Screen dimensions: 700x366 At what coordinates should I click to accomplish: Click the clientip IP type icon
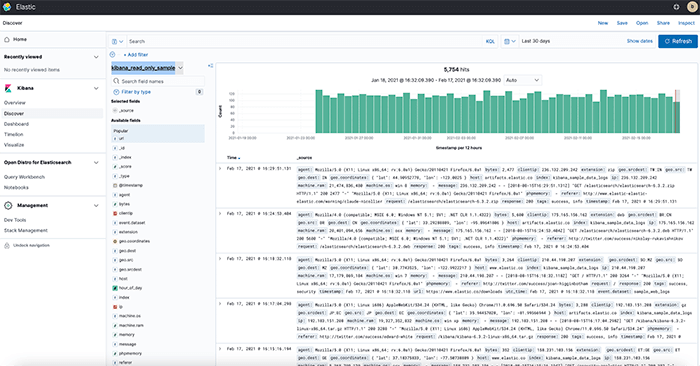pyautogui.click(x=115, y=213)
